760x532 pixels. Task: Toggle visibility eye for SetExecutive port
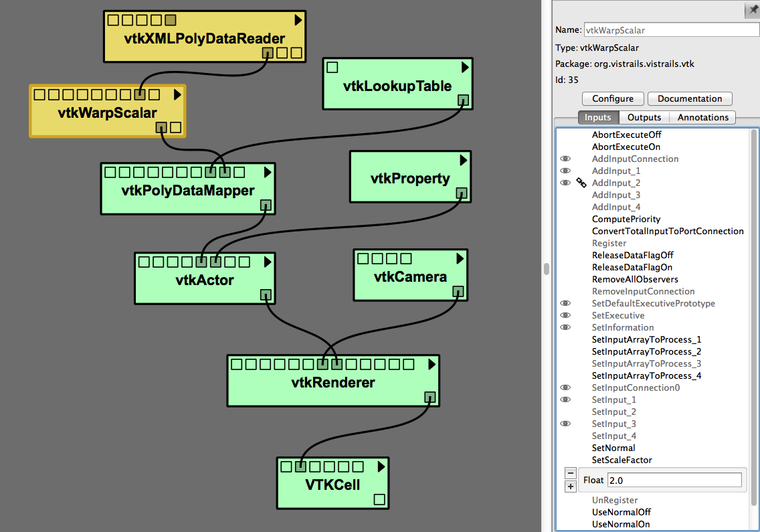(565, 315)
